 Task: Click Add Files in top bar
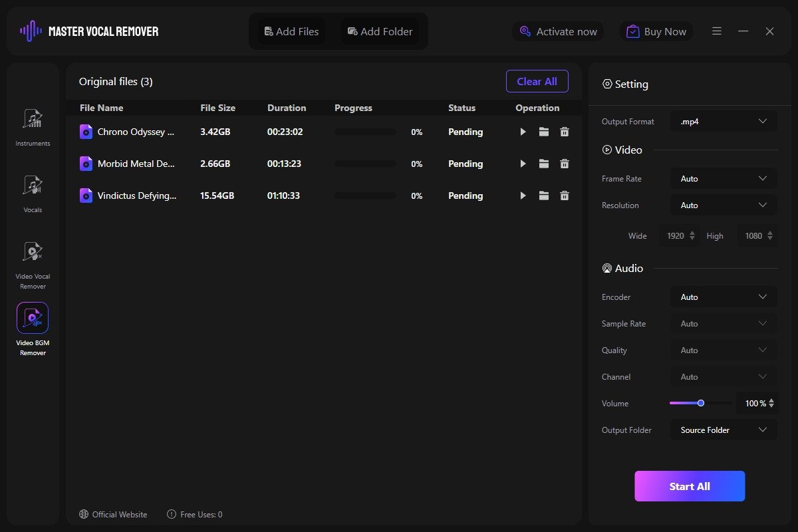[291, 31]
